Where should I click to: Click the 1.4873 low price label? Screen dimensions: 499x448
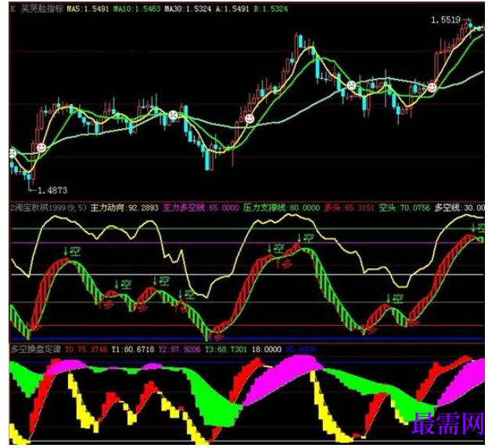pyautogui.click(x=52, y=191)
